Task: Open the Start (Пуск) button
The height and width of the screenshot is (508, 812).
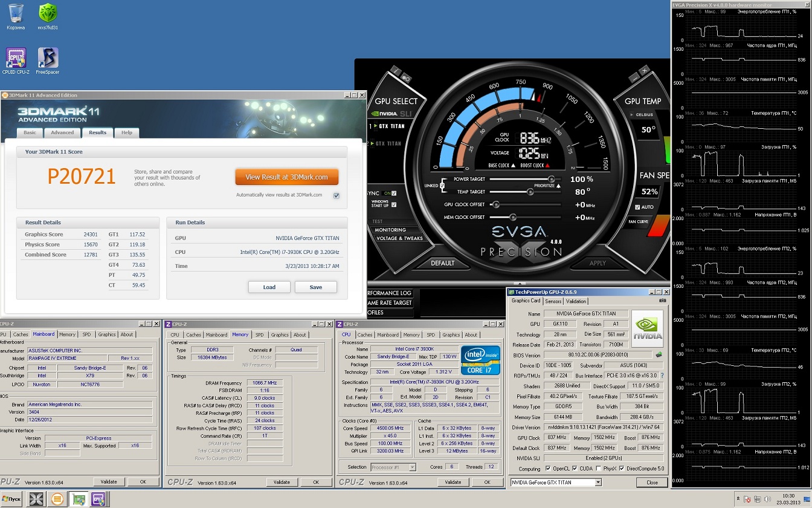Action: point(12,500)
